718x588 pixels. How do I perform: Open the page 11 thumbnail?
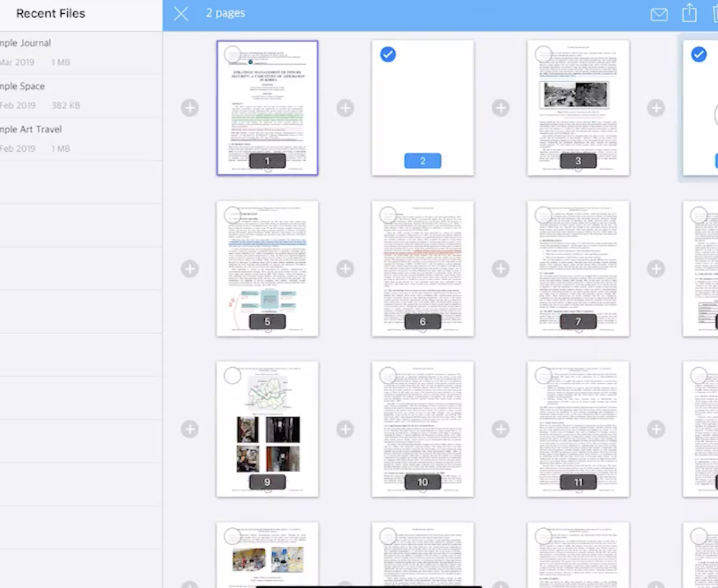click(x=578, y=429)
